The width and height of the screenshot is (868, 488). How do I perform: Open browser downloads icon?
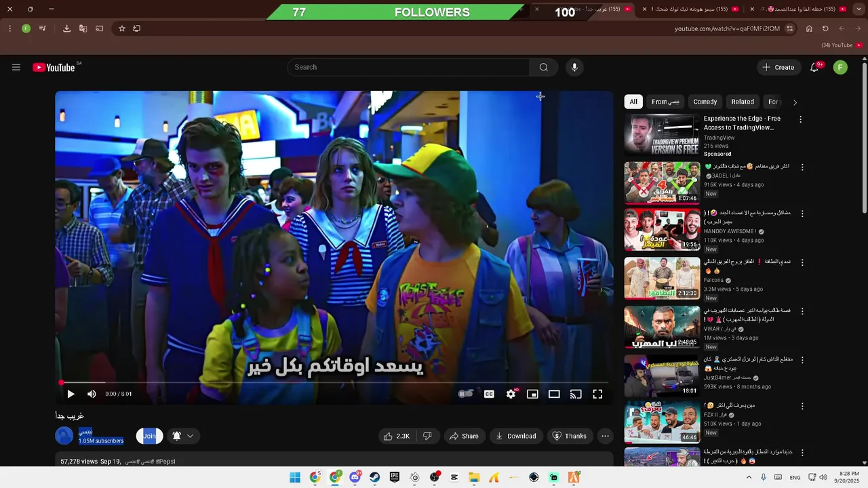coord(66,28)
